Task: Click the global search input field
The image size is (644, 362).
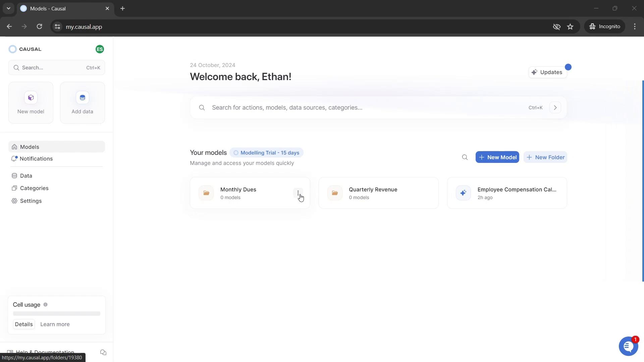Action: click(x=378, y=107)
